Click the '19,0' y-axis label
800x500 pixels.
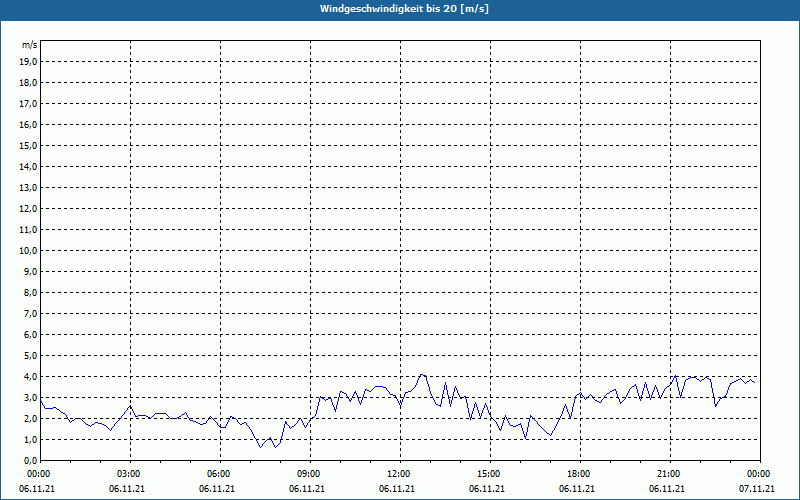click(29, 62)
